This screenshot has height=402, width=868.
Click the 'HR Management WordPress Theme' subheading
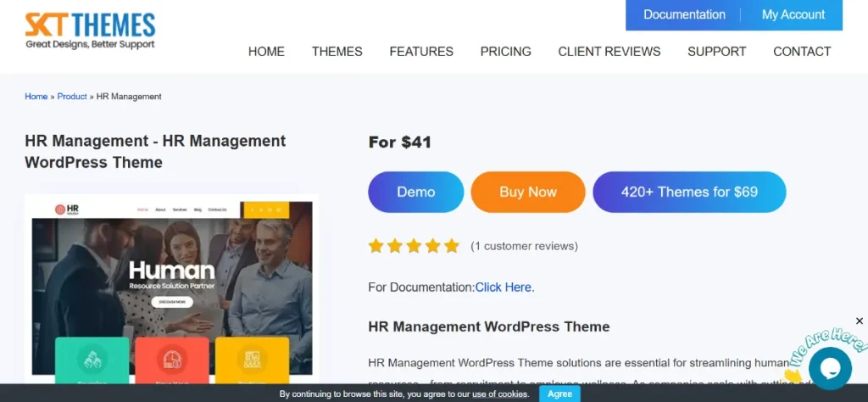489,327
